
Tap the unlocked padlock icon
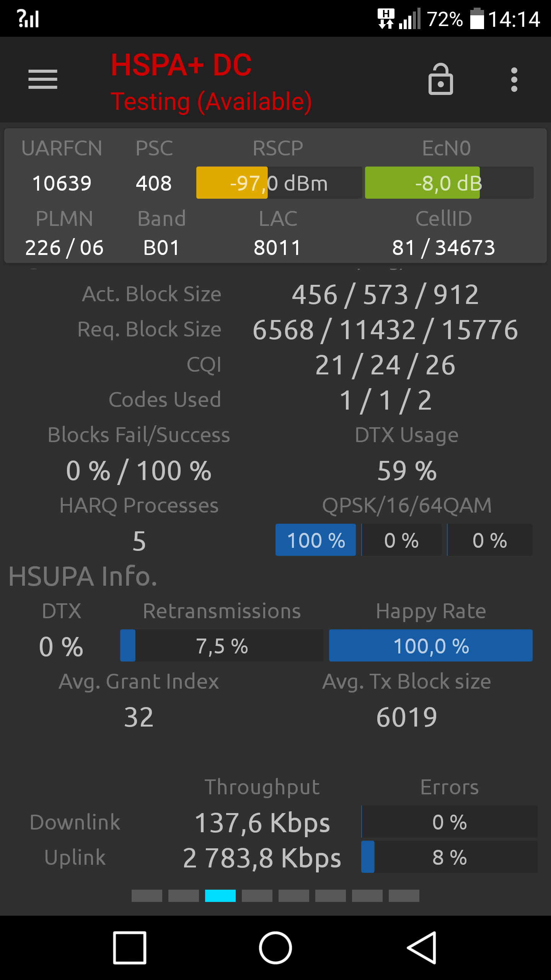[x=440, y=79]
